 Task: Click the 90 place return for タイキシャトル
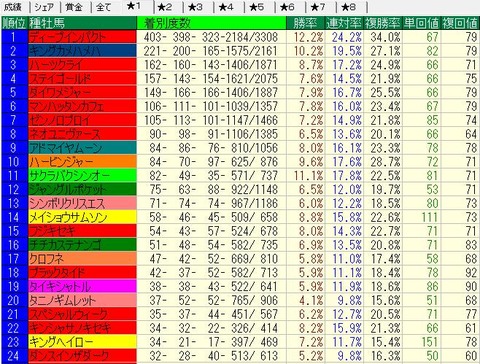click(460, 286)
